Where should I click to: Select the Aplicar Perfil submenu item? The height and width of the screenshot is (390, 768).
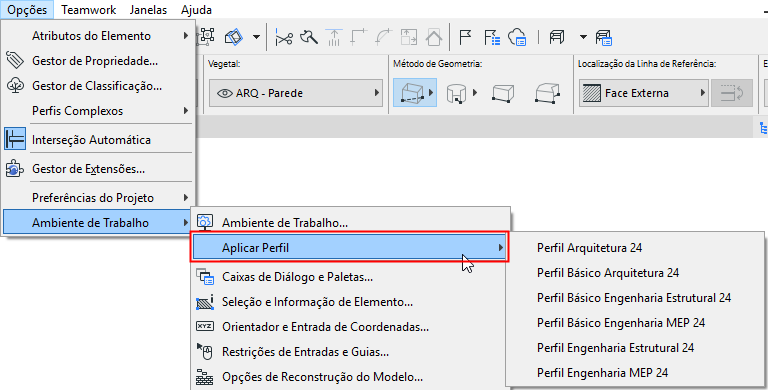point(350,248)
